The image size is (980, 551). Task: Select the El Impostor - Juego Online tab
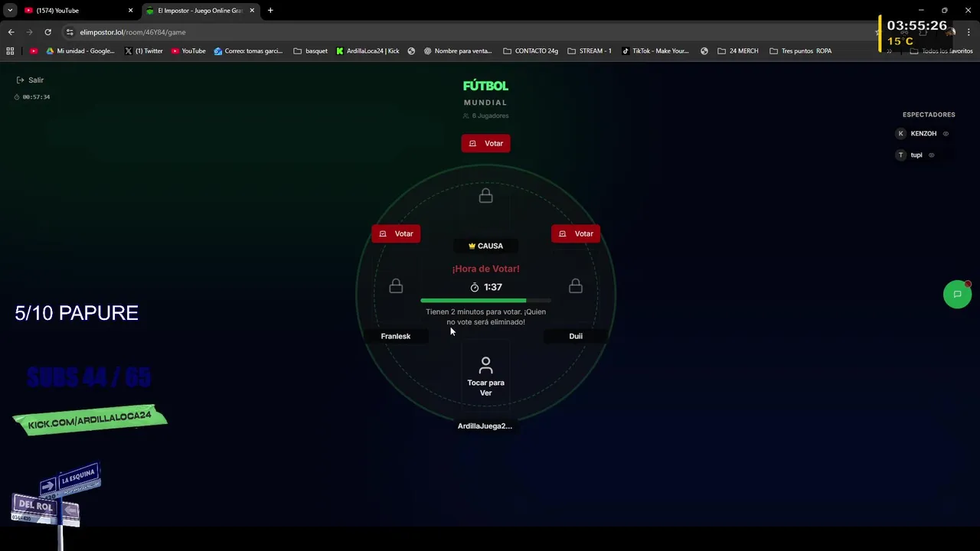click(x=200, y=11)
